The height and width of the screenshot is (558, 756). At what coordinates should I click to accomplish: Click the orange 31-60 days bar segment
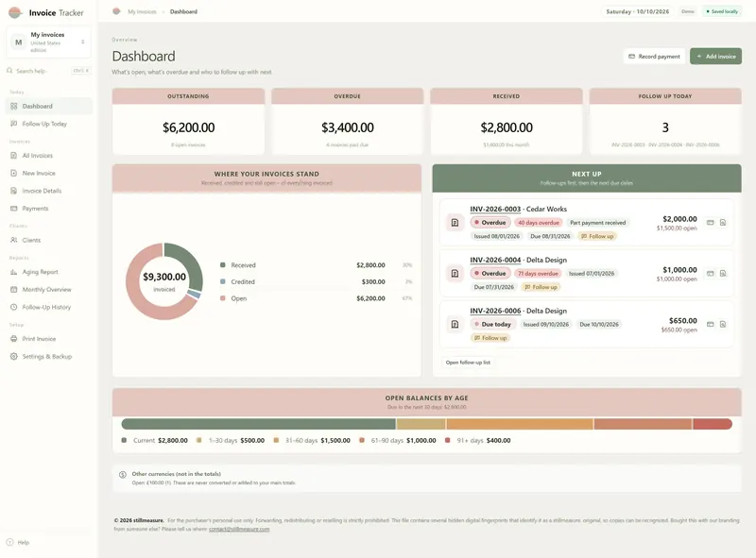point(519,424)
